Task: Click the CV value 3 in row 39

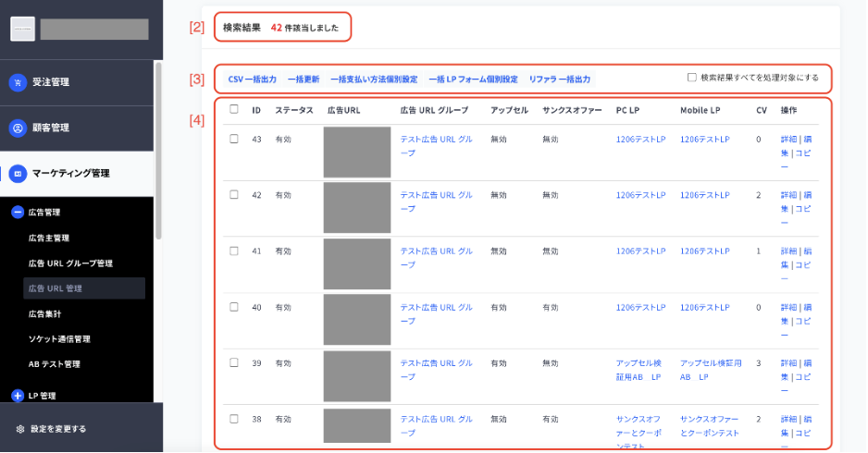Action: (x=759, y=363)
